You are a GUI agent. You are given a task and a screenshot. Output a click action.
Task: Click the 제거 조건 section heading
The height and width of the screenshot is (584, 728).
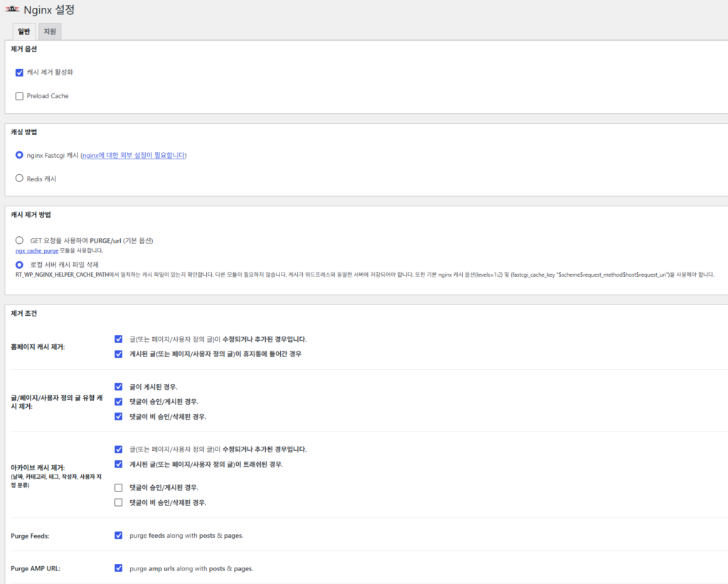(x=23, y=314)
